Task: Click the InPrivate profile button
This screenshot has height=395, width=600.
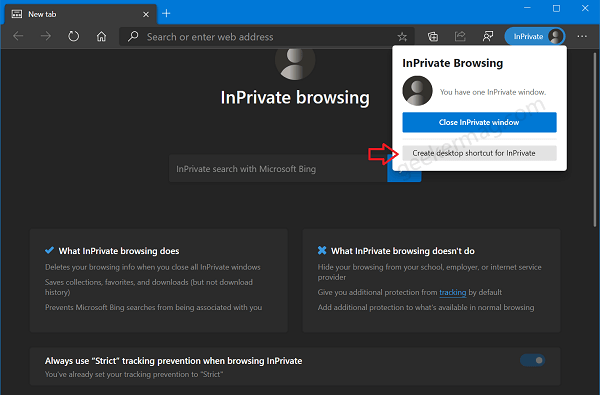Action: [535, 36]
